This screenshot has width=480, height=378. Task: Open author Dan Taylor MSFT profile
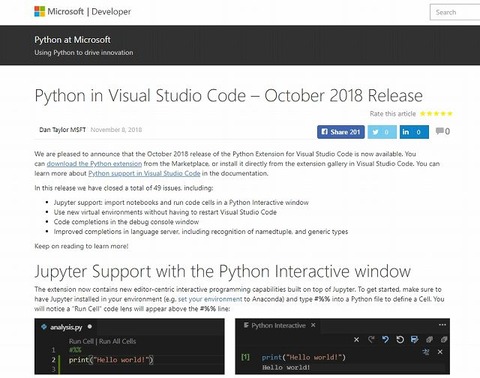(x=62, y=130)
